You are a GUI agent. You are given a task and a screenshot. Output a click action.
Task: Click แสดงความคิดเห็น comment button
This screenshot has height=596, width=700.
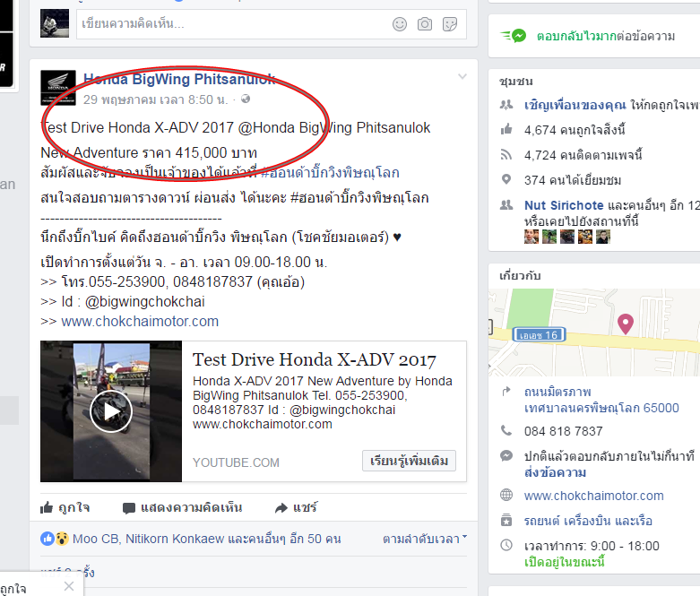tap(182, 507)
